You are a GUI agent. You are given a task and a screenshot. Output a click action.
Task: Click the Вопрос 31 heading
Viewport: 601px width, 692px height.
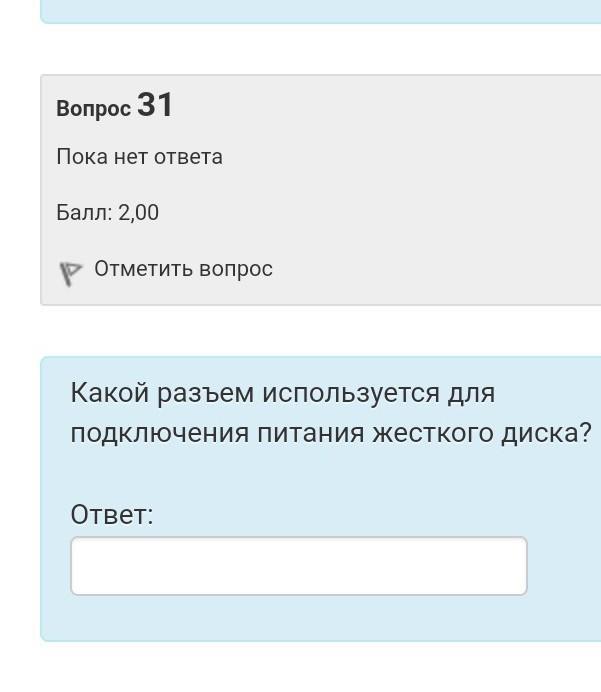(x=114, y=106)
